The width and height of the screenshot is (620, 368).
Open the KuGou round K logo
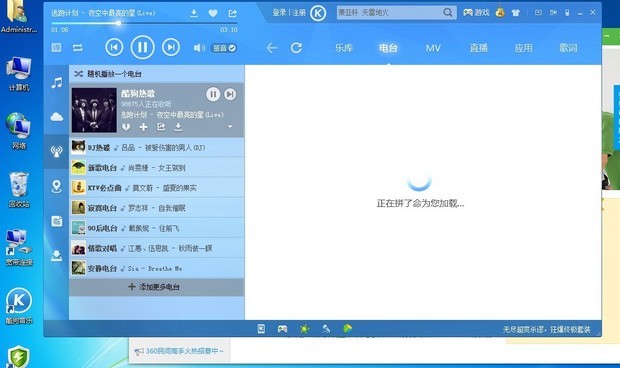(318, 13)
